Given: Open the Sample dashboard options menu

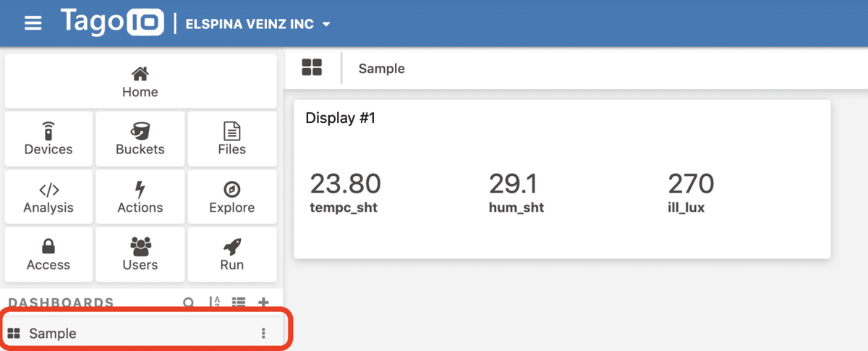Looking at the screenshot, I should pos(263,334).
